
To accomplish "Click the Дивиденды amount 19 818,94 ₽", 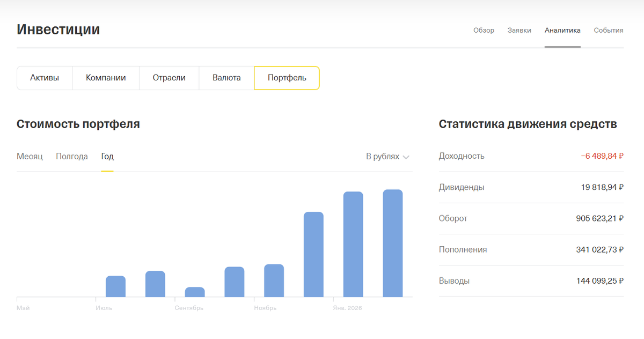I will pos(602,187).
